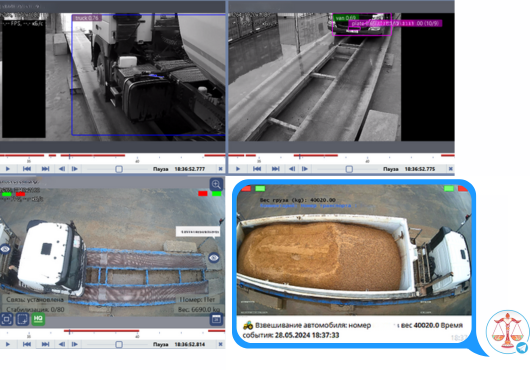Image resolution: width=530 pixels, height=370 pixels.
Task: Play the video paused at 18:36:52.814
Action: [7, 344]
